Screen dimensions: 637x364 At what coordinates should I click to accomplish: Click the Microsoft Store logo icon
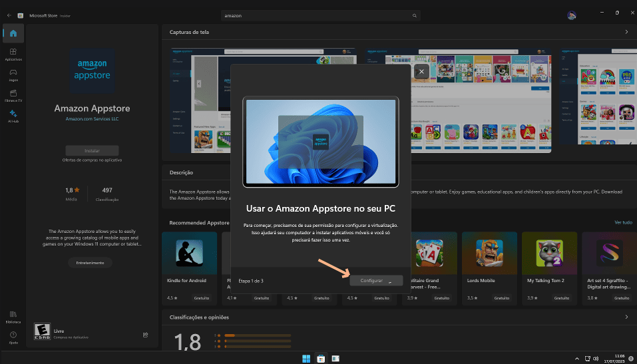(21, 15)
